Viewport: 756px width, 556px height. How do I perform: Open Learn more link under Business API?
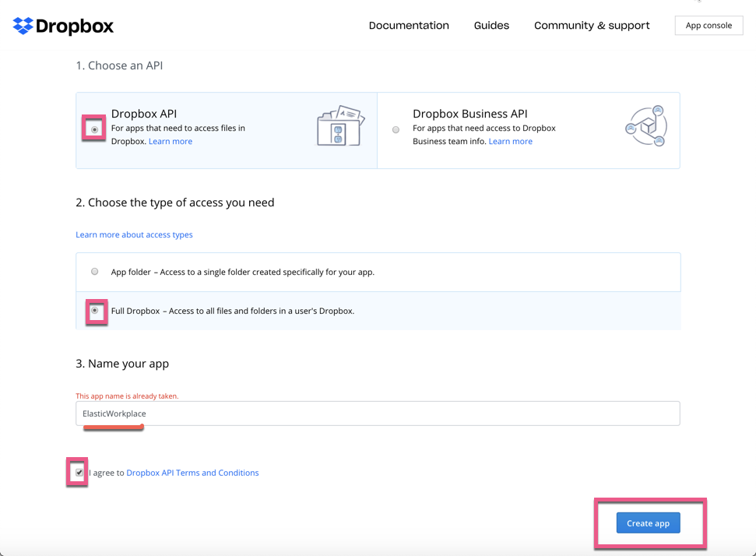[511, 141]
